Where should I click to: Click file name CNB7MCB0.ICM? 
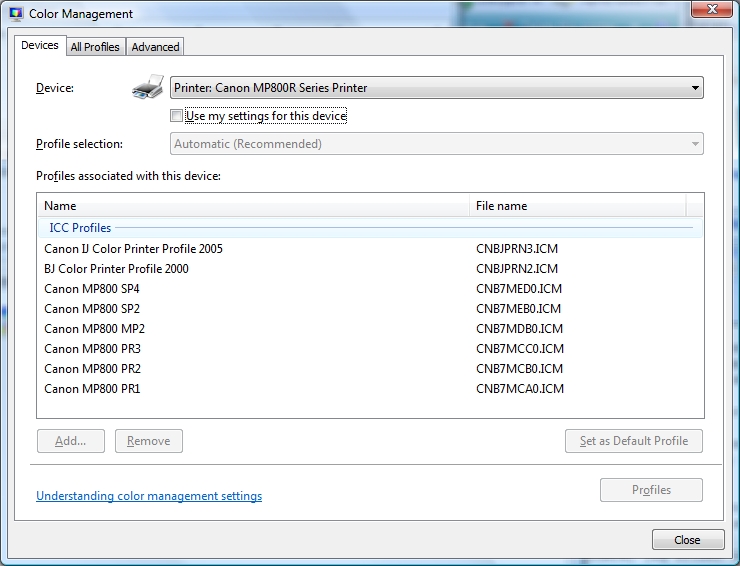point(519,369)
